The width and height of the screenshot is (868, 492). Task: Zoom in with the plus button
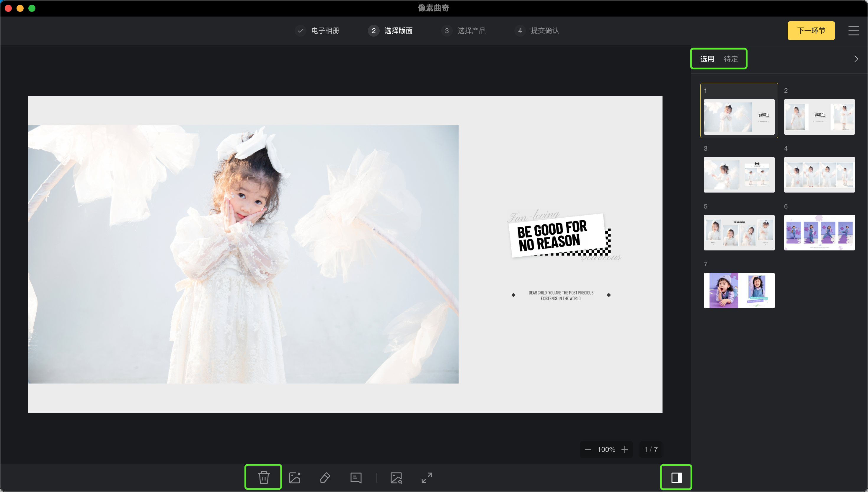coord(625,449)
